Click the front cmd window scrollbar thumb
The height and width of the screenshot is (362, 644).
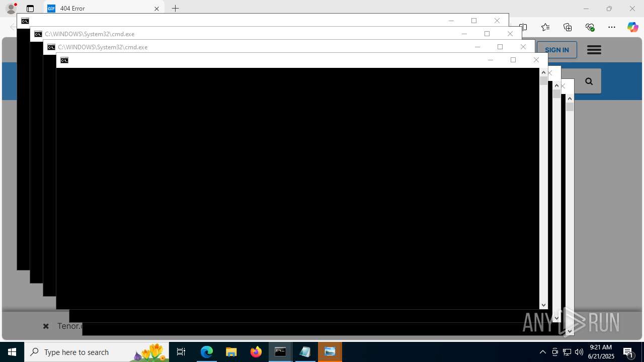click(543, 80)
